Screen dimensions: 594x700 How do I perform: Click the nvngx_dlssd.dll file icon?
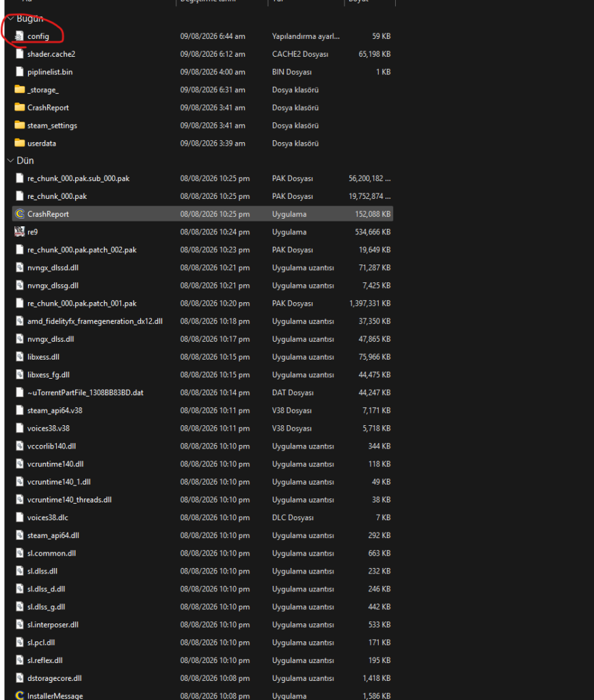point(19,267)
